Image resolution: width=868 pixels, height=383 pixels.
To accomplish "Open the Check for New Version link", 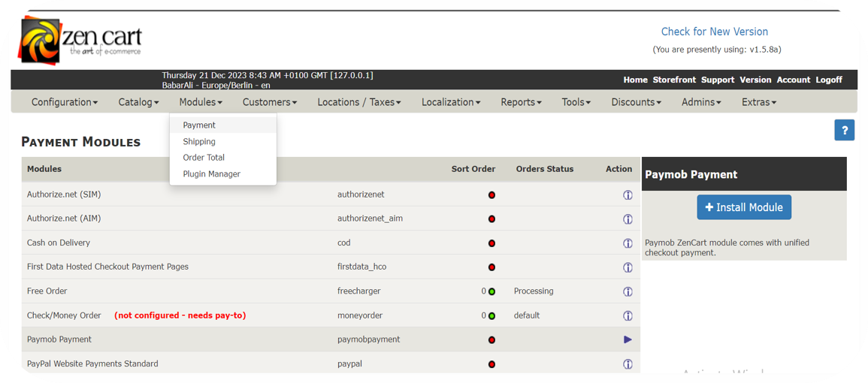I will (714, 32).
